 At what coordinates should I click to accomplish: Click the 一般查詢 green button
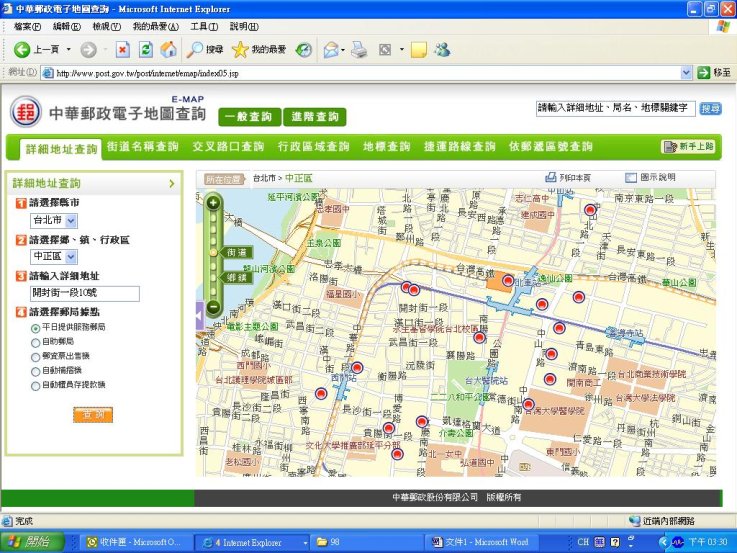[x=250, y=117]
